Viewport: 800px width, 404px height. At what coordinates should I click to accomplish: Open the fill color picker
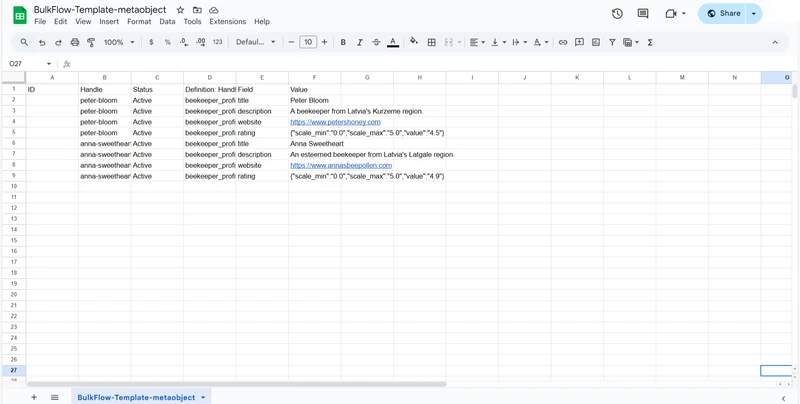pos(414,42)
